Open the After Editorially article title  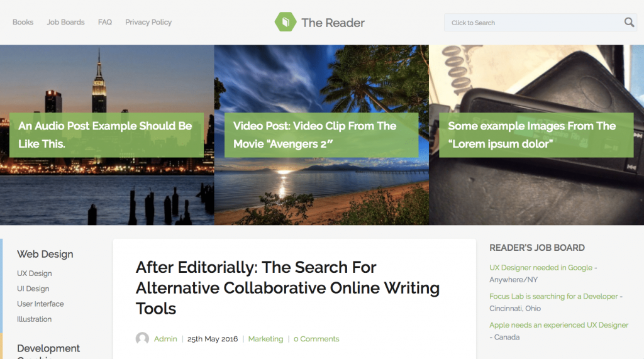click(287, 287)
